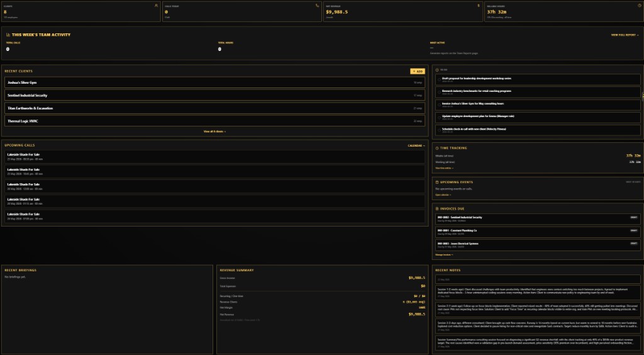
Task: Open View time entries link
Action: [445, 168]
